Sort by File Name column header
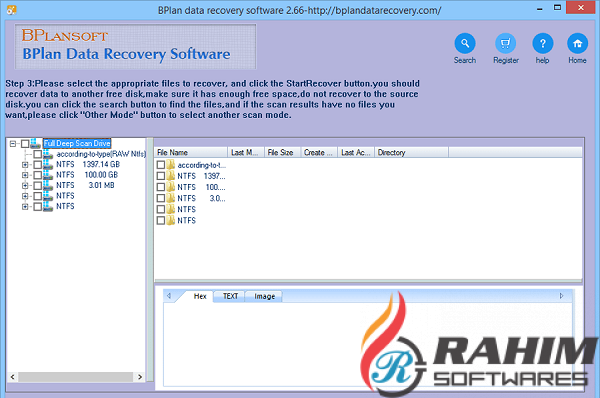This screenshot has width=600, height=398. [x=191, y=152]
